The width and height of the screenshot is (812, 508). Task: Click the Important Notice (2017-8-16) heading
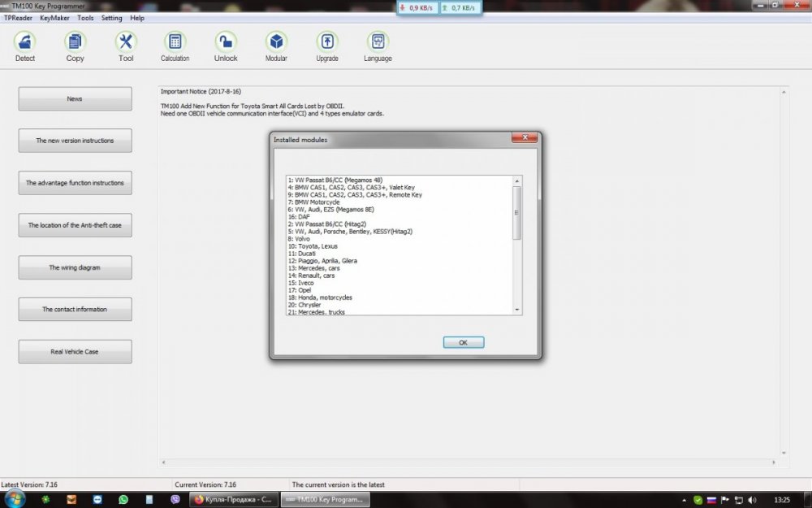pyautogui.click(x=201, y=91)
